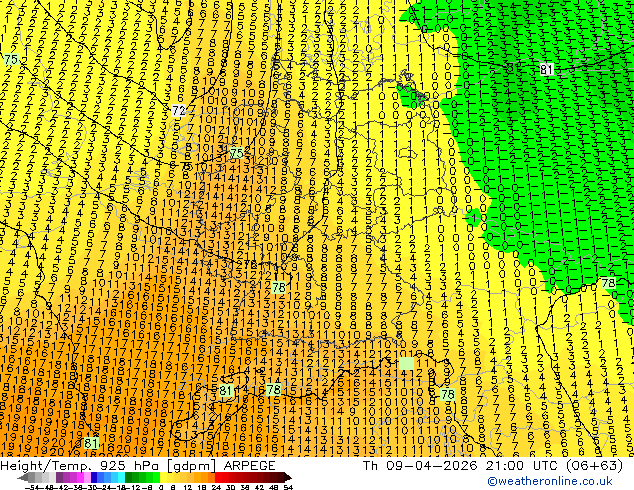Click the '72' height contour label
The height and width of the screenshot is (490, 634).
179,110
